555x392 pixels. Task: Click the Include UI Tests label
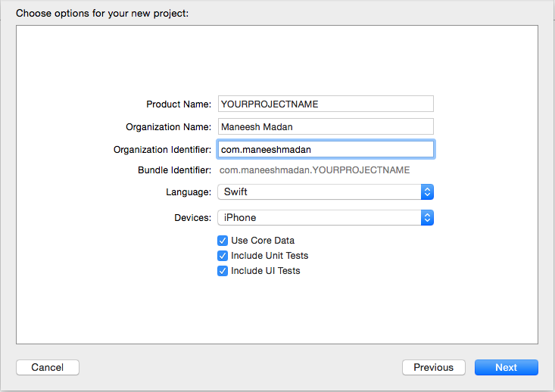pyautogui.click(x=266, y=271)
